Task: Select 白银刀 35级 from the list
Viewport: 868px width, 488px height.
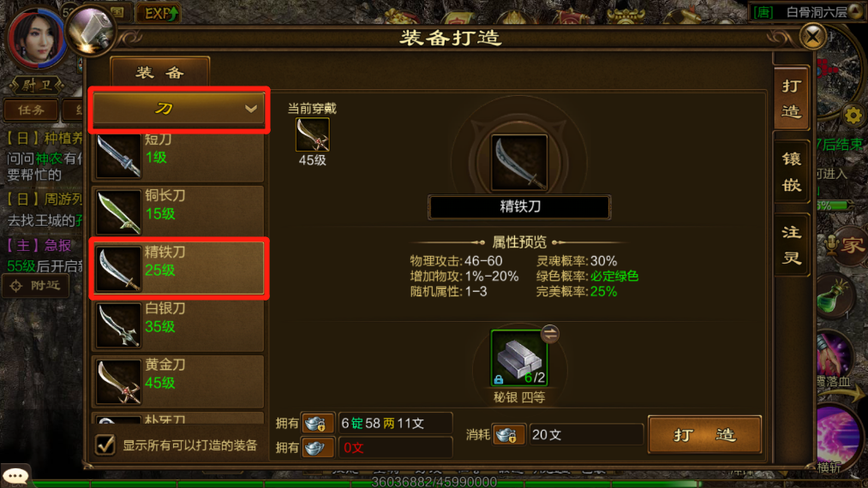Action: [179, 324]
